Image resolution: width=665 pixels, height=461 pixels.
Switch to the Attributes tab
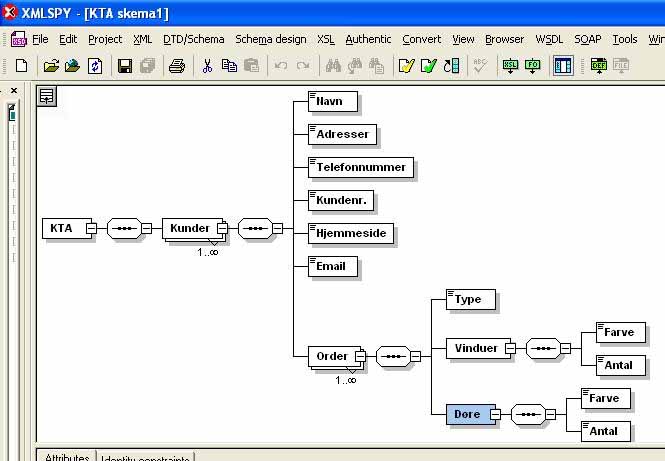pyautogui.click(x=67, y=456)
